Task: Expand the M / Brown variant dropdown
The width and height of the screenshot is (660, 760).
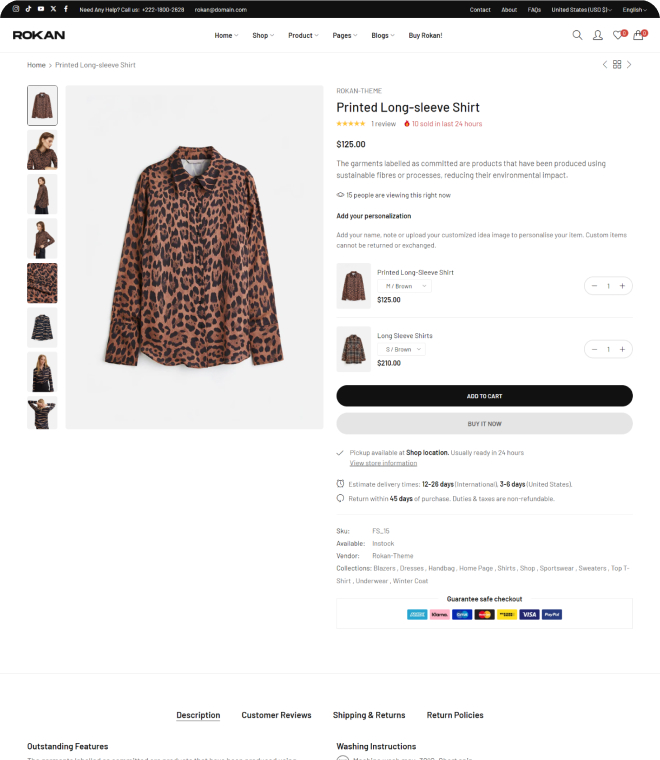Action: (x=404, y=286)
